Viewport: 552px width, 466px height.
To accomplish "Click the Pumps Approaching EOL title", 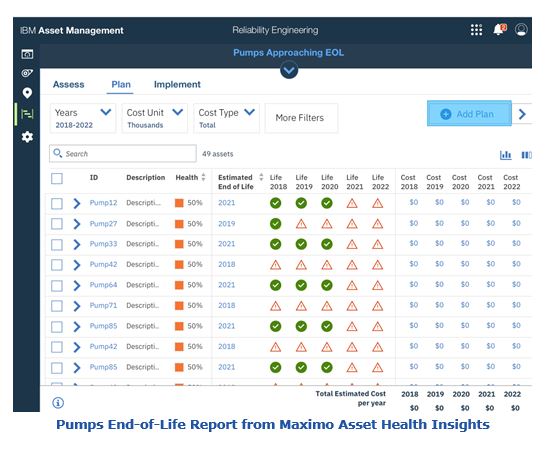I will [x=289, y=52].
